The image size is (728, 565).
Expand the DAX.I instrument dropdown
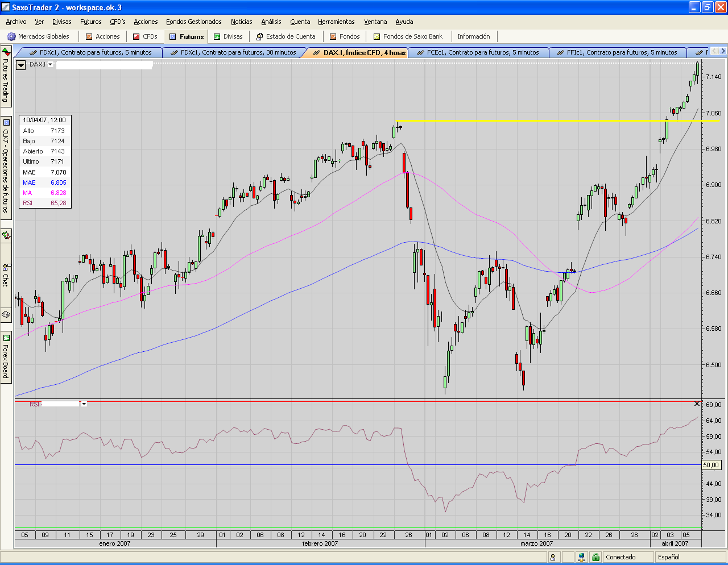[51, 65]
